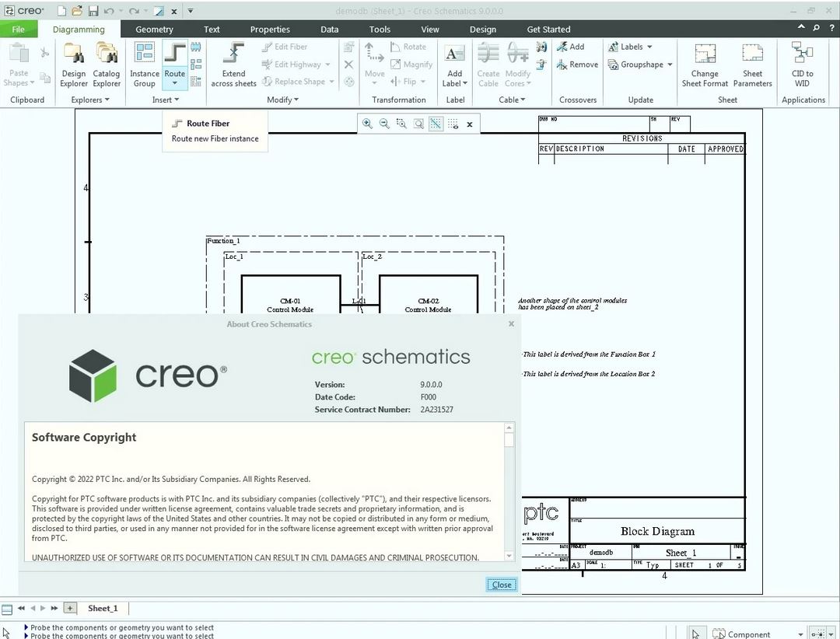Image resolution: width=840 pixels, height=639 pixels.
Task: Zoom out using the graphics toolbar
Action: pos(384,124)
